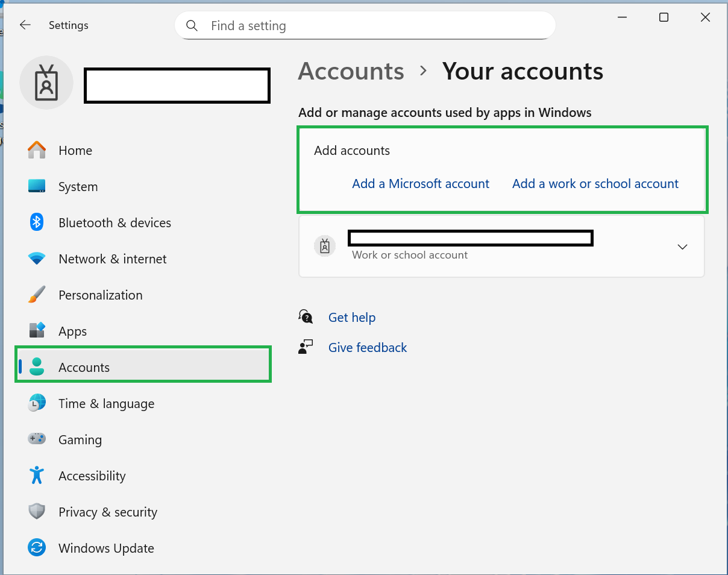Click the Get help question icon
Screen dimensions: 728x575
tap(306, 316)
